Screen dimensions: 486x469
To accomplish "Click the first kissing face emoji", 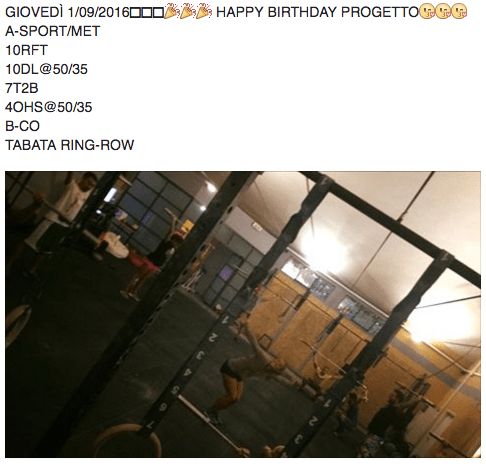I will [x=427, y=12].
